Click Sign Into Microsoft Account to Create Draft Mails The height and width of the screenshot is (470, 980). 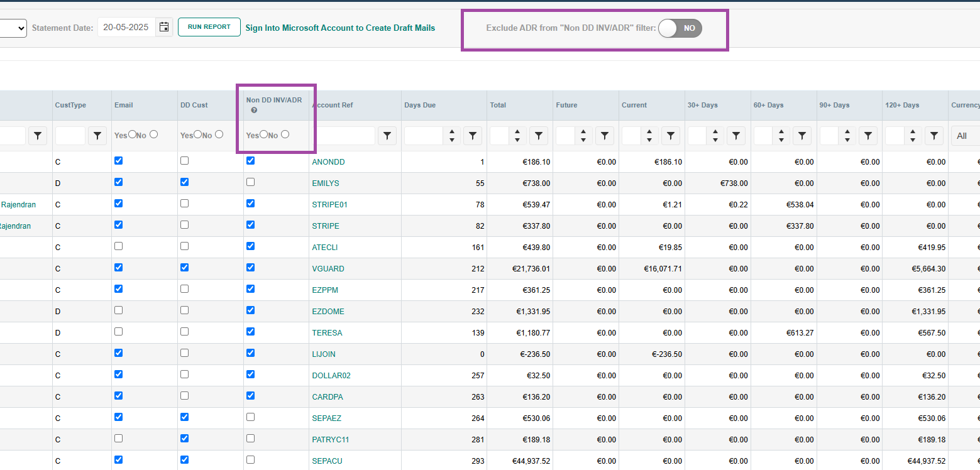340,28
